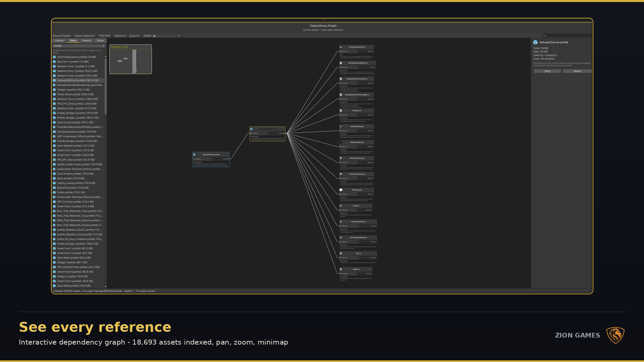Select ZionDemoScene.prefab (150 KB) in list
Image resolution: width=644 pixels, height=362 pixels.
point(78,132)
